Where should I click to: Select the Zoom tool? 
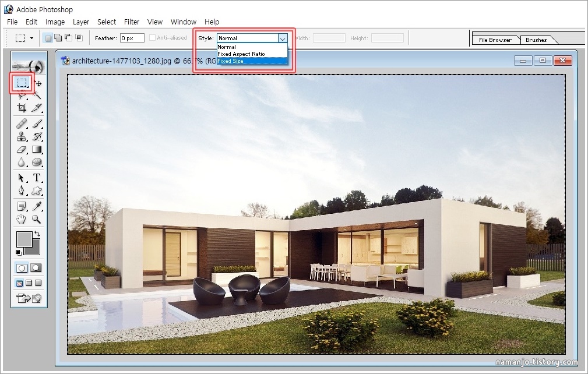pos(37,219)
